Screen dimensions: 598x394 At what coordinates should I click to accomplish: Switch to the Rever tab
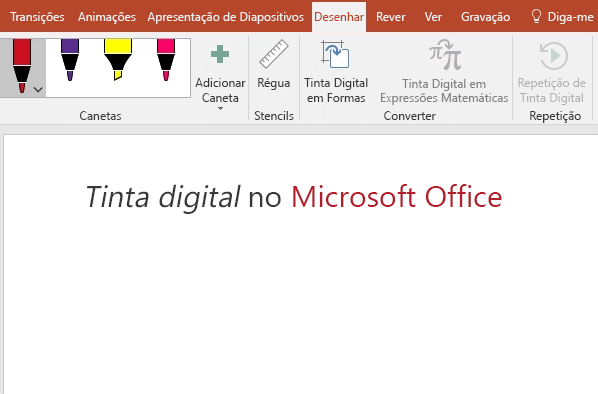391,17
